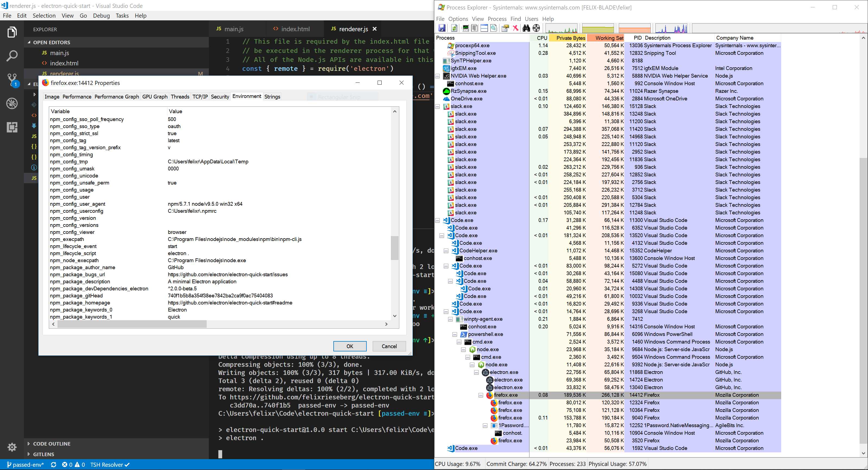Collapse the slack.exe process tree
The width and height of the screenshot is (868, 470).
tap(437, 106)
